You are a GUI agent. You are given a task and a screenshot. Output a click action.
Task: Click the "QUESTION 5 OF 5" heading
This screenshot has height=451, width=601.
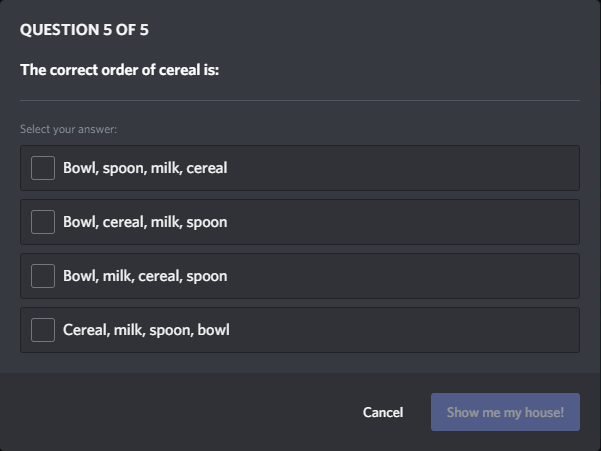click(84, 30)
